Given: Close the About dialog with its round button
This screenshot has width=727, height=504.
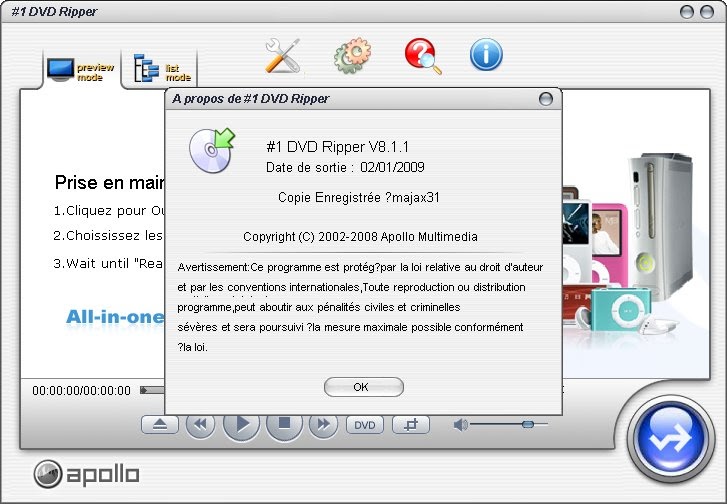Looking at the screenshot, I should click(546, 99).
